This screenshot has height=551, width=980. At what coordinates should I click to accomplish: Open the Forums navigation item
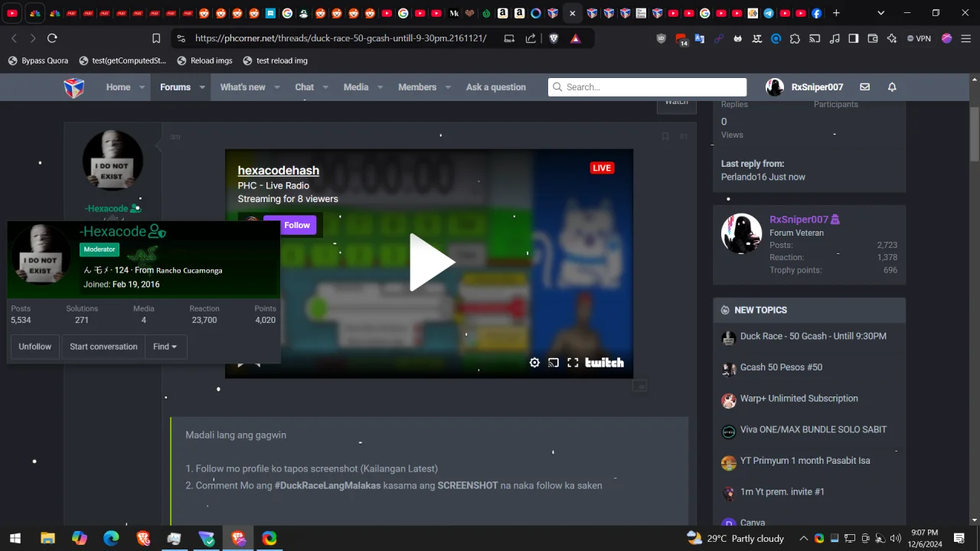tap(175, 87)
